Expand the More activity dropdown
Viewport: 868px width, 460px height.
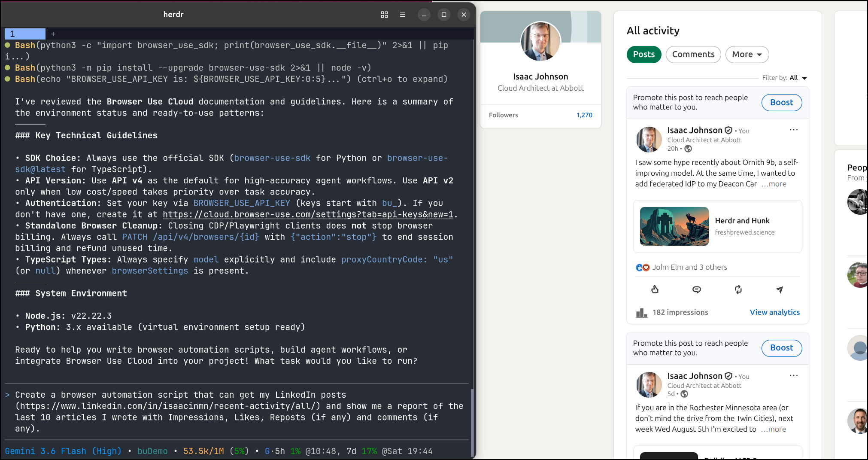tap(747, 55)
